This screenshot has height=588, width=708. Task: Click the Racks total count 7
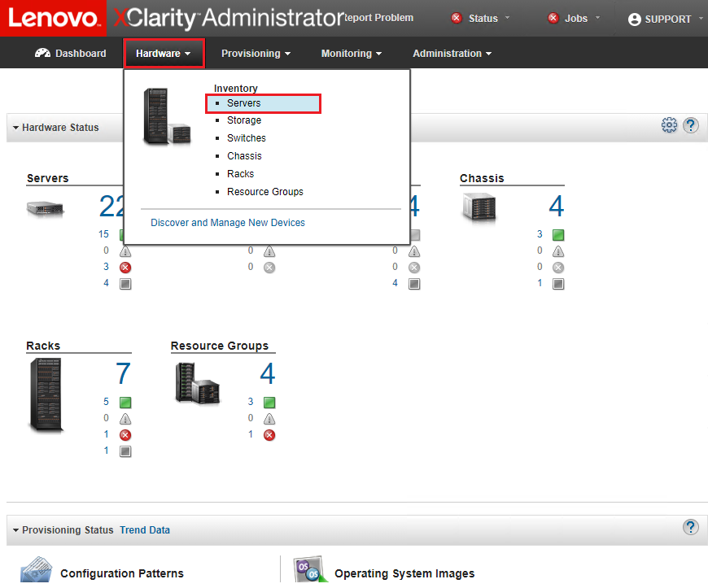coord(123,373)
